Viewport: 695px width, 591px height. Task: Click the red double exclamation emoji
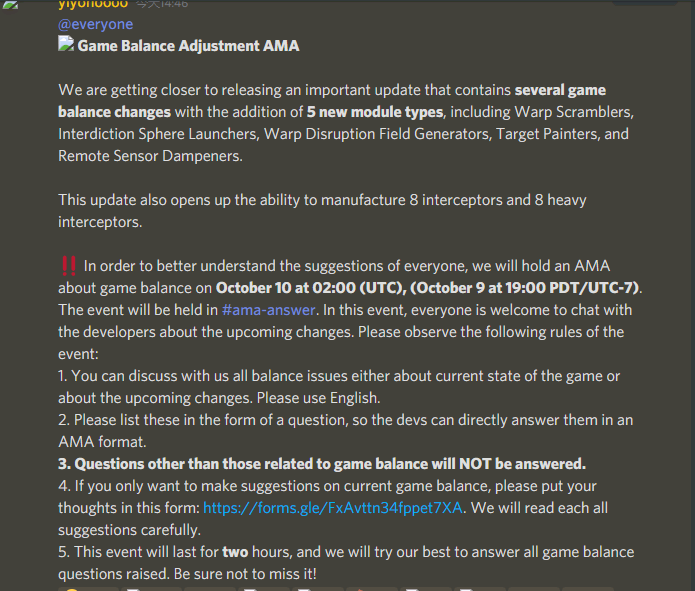(x=69, y=266)
